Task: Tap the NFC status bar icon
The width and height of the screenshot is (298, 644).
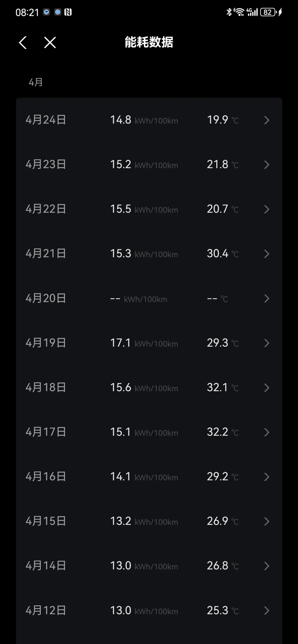Action: click(x=68, y=12)
